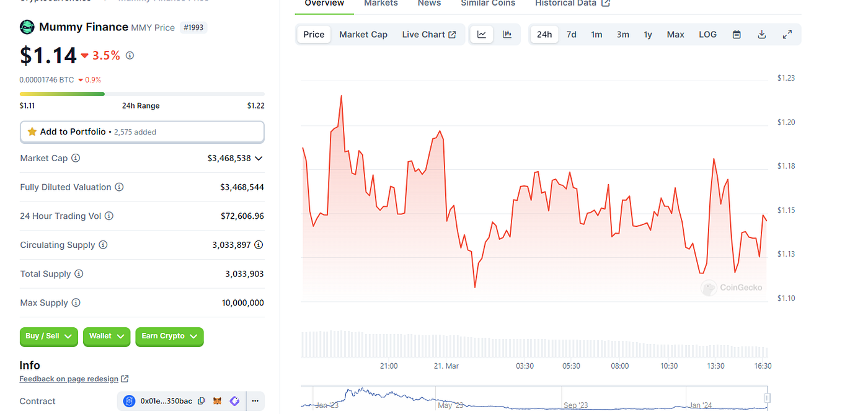
Task: Click the $72,606.96 trading volume value
Action: 242,216
